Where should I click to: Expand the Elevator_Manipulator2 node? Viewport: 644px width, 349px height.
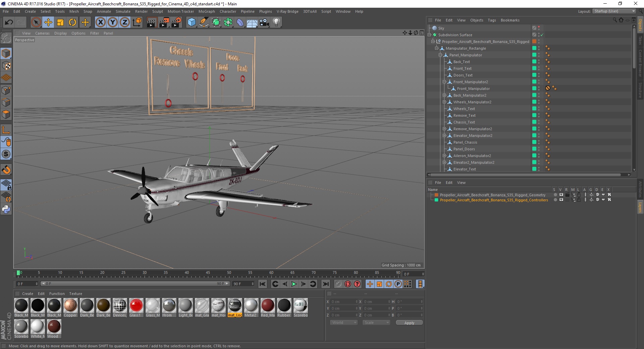(x=444, y=136)
